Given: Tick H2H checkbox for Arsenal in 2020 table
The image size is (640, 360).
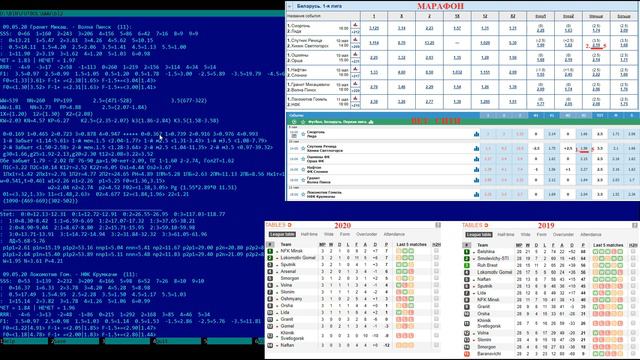Looking at the screenshot, I should click(x=436, y=271).
